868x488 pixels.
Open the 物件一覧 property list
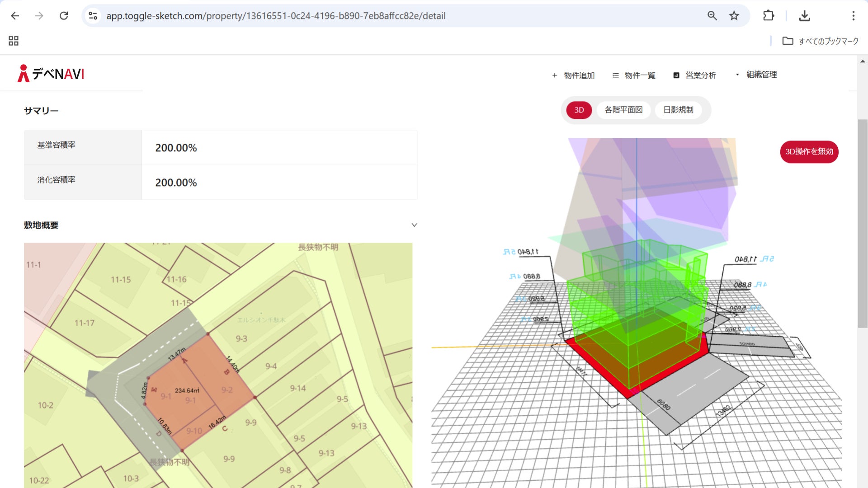coord(634,75)
